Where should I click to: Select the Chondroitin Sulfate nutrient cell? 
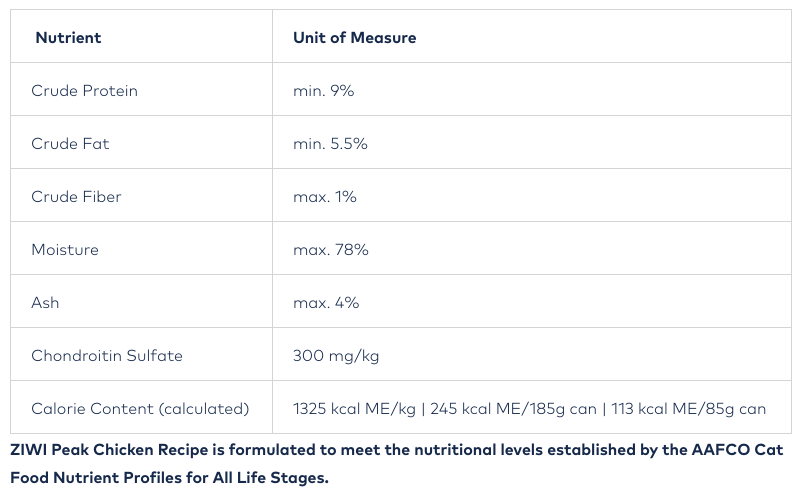(x=107, y=356)
